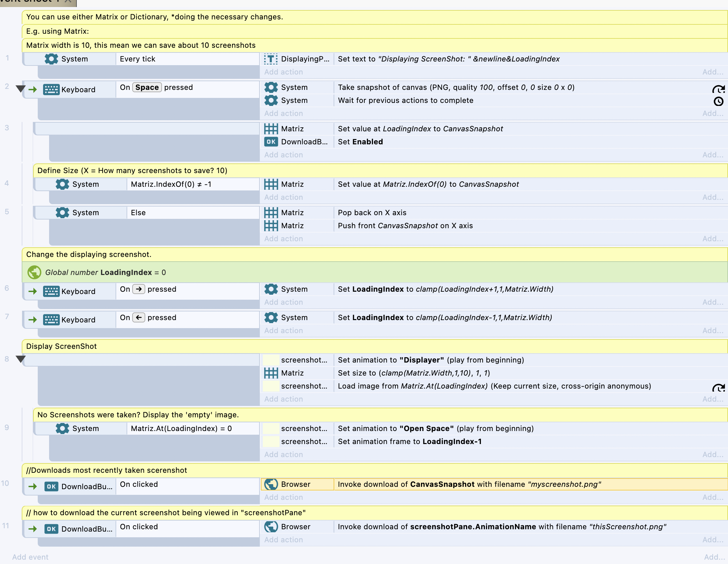Click System gear icon of Matriz.At(LoadingIndex) = 0
728x564 pixels.
click(x=62, y=428)
